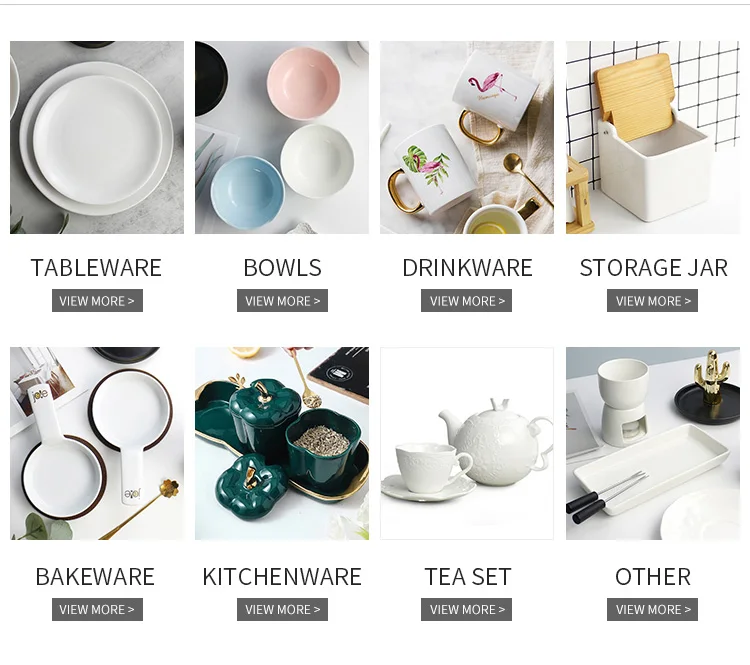Open the TABLEWARE category title

click(96, 267)
